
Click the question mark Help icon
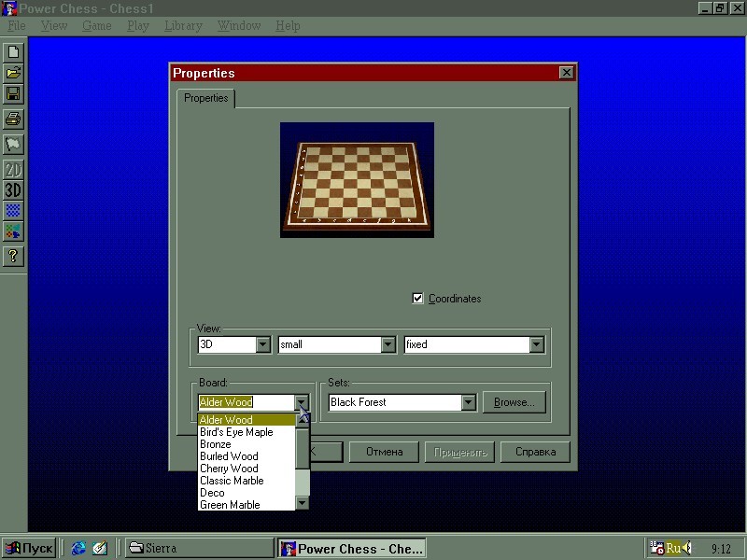[13, 256]
